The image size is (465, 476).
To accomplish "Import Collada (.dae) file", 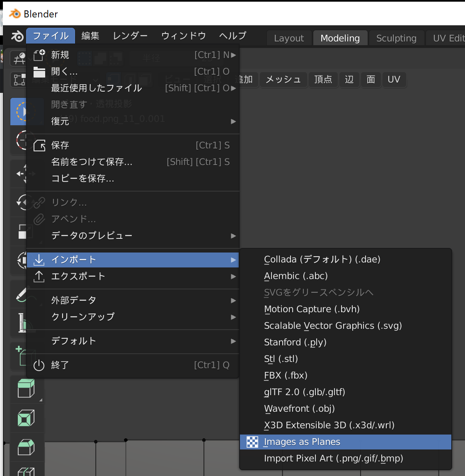I will tap(345, 260).
